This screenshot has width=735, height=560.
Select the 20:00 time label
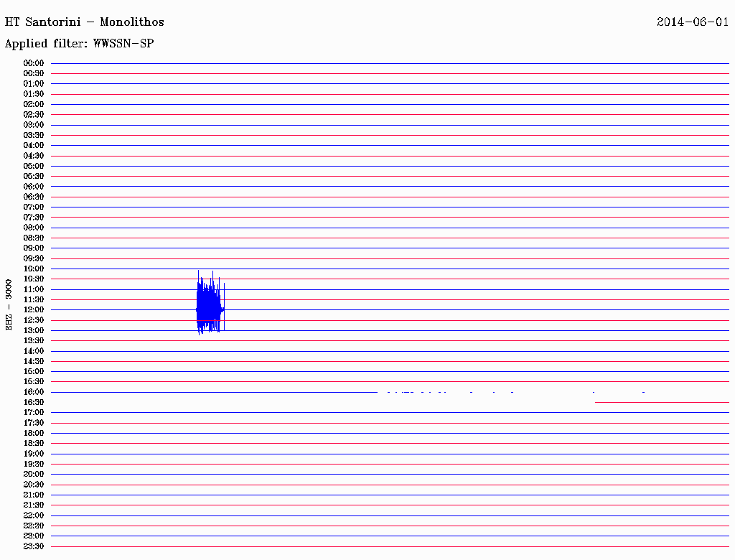coord(34,474)
